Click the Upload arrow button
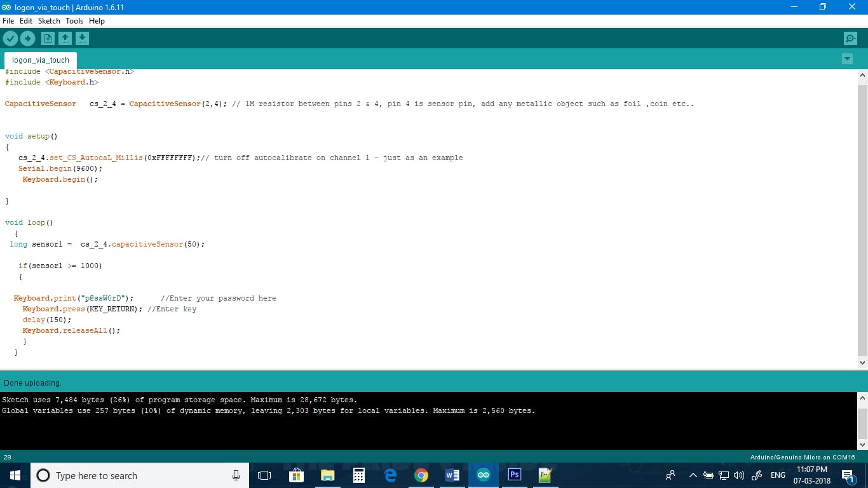Screen dimensions: 868x488 (x=27, y=39)
